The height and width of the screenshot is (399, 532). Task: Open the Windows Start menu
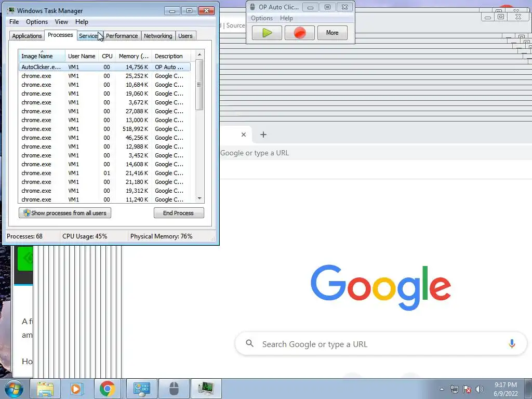14,389
